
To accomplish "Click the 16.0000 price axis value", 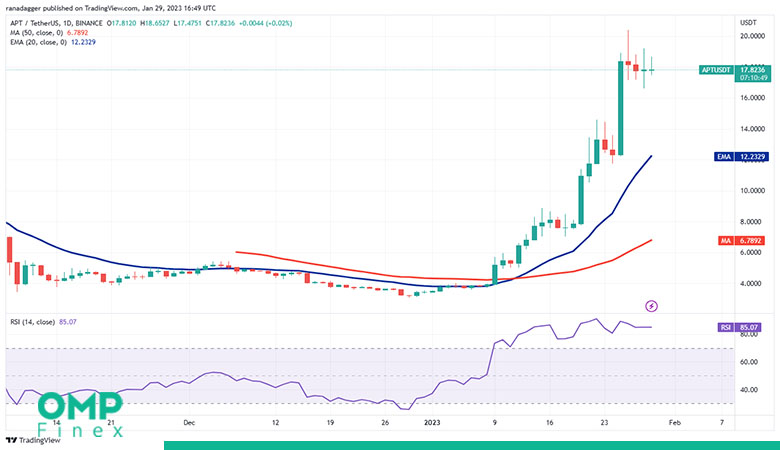I will (x=752, y=98).
